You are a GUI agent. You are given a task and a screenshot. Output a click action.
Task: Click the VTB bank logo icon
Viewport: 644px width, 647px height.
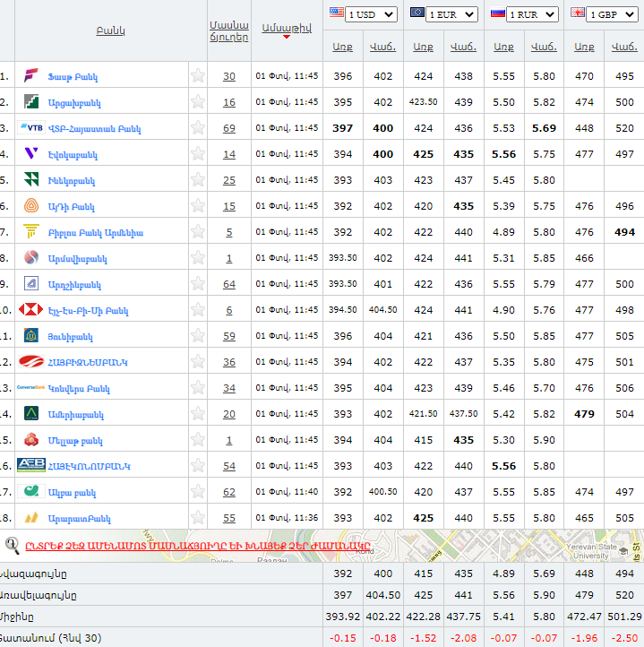coord(31,128)
